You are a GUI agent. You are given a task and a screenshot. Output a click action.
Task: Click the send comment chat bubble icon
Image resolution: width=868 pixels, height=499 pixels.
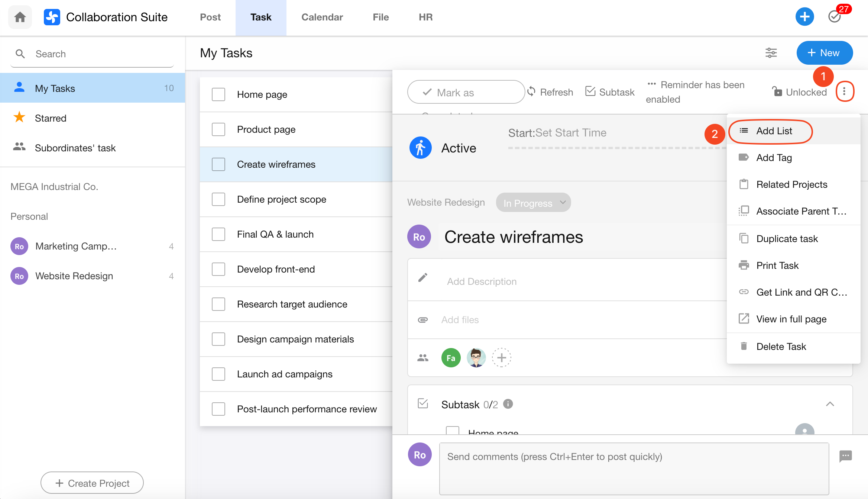[845, 456]
